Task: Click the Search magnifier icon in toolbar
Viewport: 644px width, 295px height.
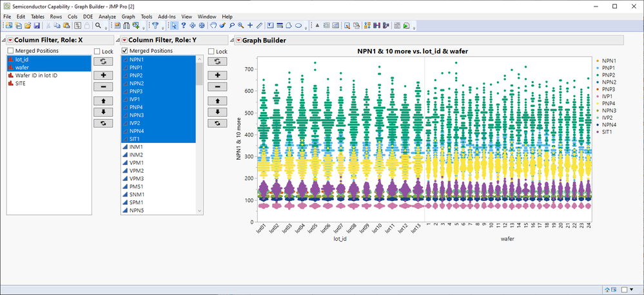Action: point(99,26)
